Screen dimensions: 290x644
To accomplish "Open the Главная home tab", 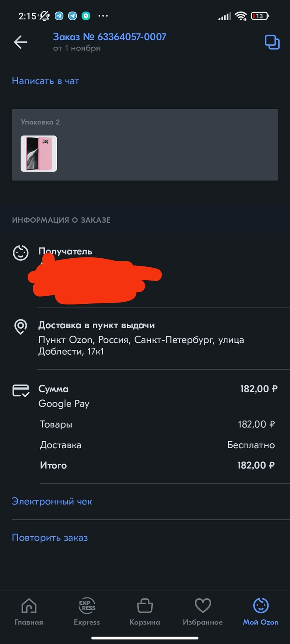I will point(29,612).
